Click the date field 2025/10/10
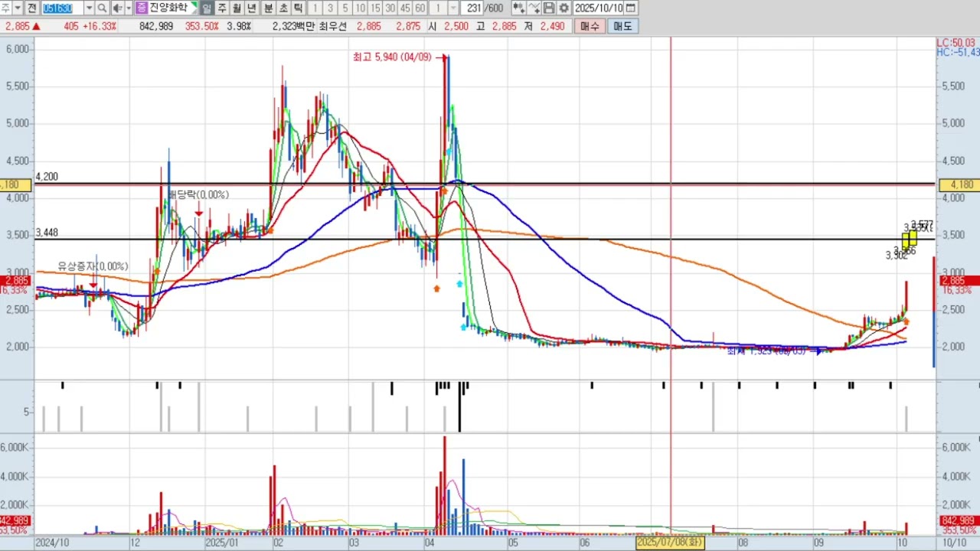This screenshot has width=980, height=551. [599, 8]
